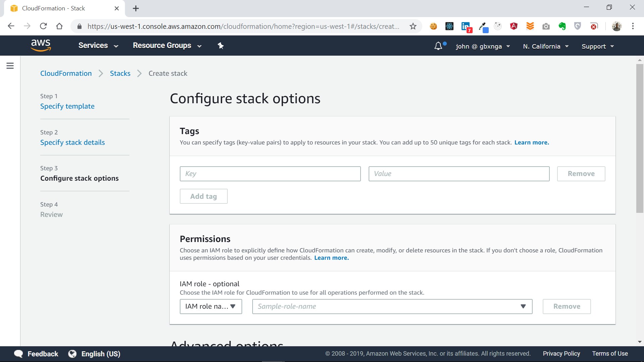Open the Sample-role-name selection dropdown
The width and height of the screenshot is (644, 362).
coord(392,306)
